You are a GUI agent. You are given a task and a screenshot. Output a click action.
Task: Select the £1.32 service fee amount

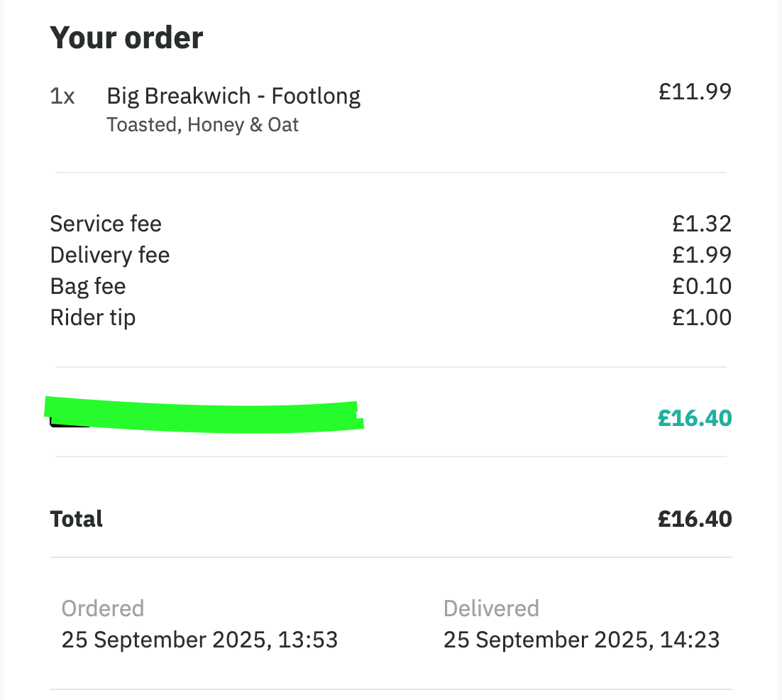[702, 224]
